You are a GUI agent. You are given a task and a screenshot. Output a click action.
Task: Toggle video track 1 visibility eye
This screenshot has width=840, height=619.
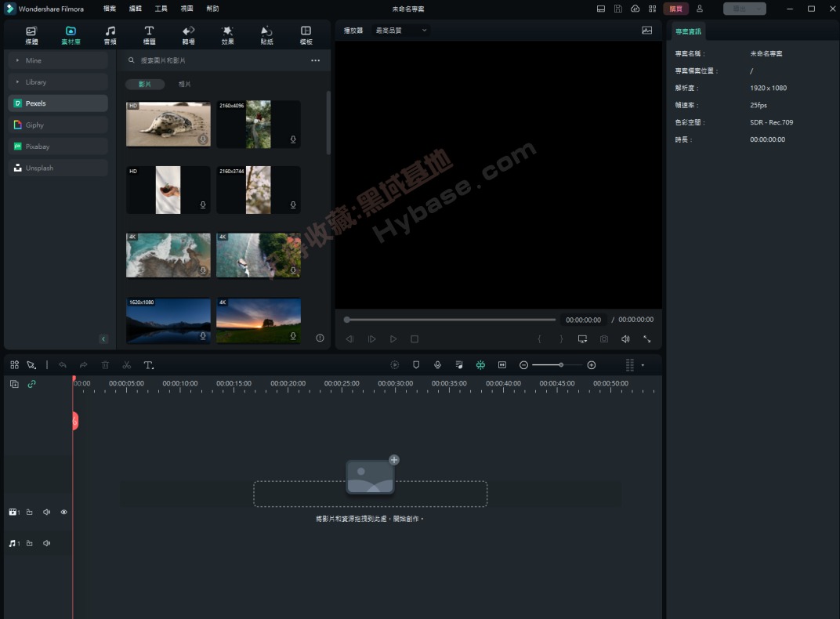point(63,512)
